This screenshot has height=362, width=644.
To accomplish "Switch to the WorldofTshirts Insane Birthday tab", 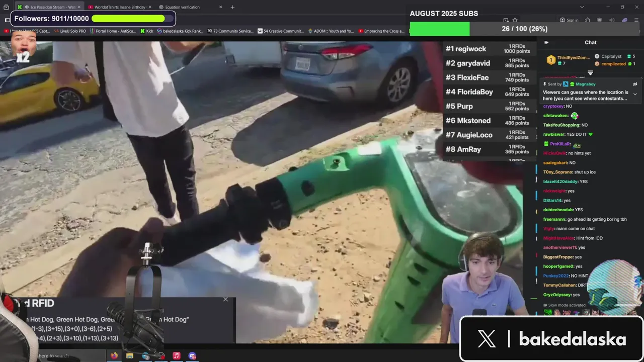I will click(120, 7).
